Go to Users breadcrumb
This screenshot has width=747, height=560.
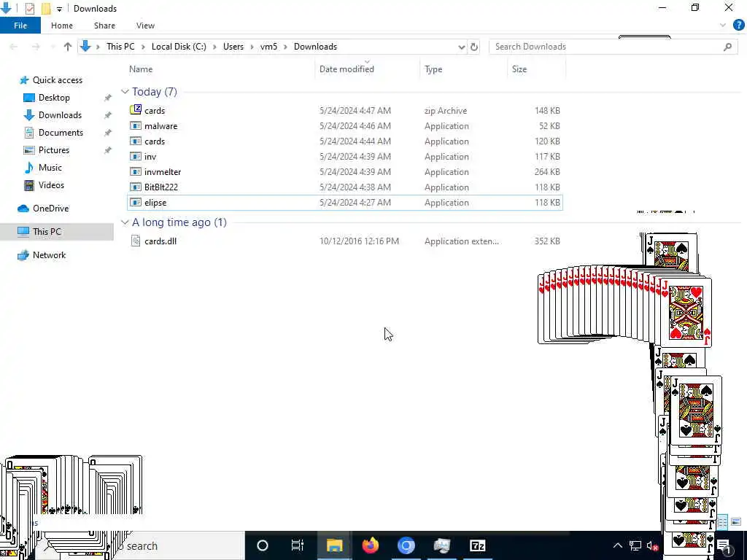[x=233, y=47]
